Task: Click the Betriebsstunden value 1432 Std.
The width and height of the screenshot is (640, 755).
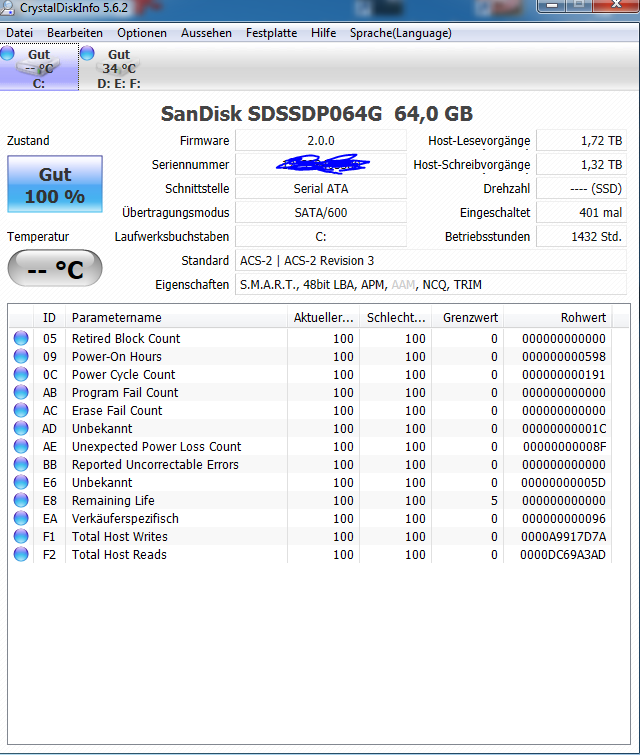Action: [581, 237]
